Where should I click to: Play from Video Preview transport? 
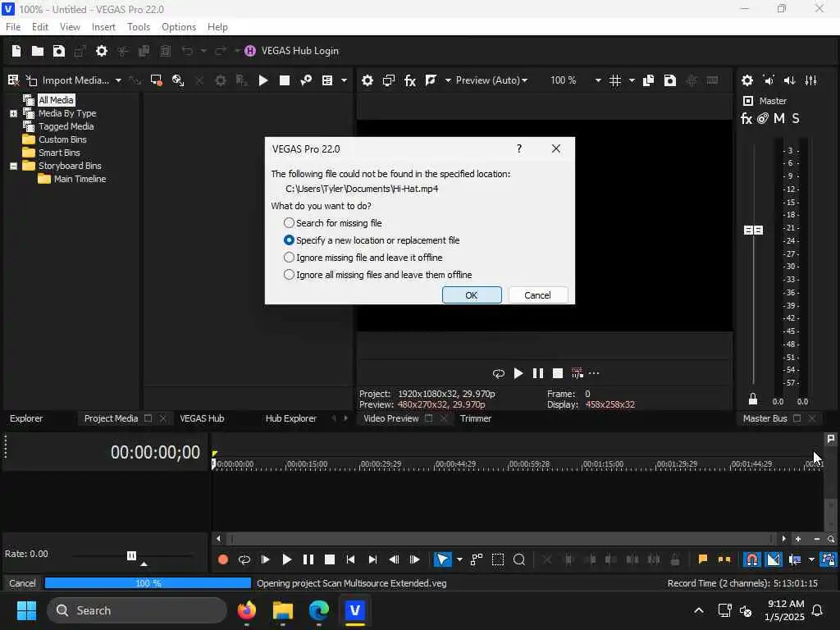(518, 373)
